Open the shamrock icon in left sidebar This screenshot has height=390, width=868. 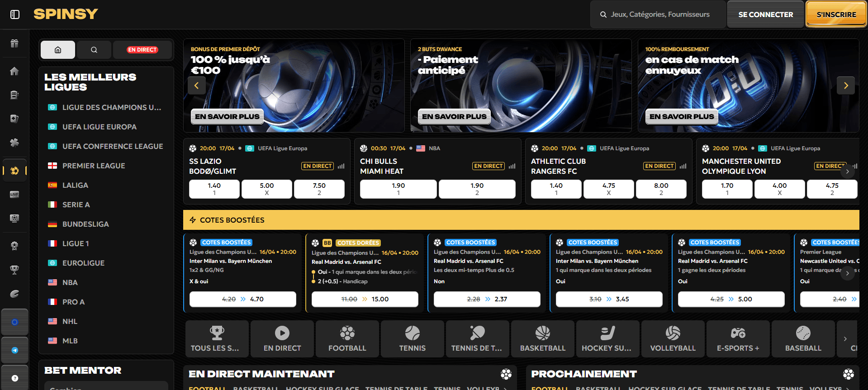[x=14, y=143]
